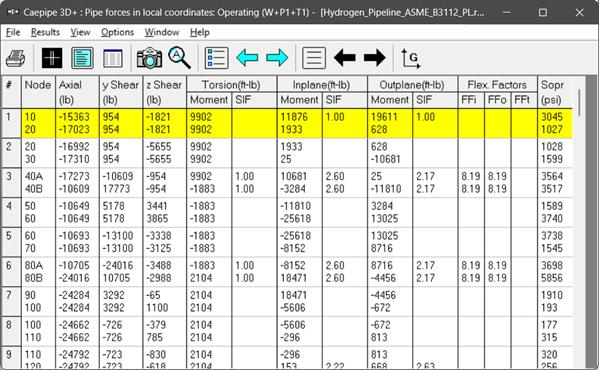Click the Print icon in toolbar
Viewport: 599px width, 370px height.
pos(16,58)
